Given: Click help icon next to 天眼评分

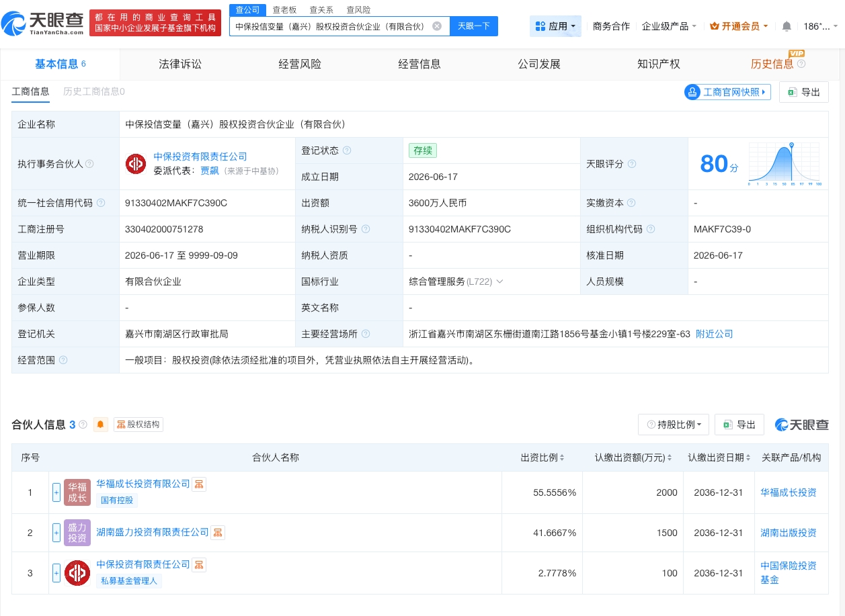Looking at the screenshot, I should coord(632,164).
